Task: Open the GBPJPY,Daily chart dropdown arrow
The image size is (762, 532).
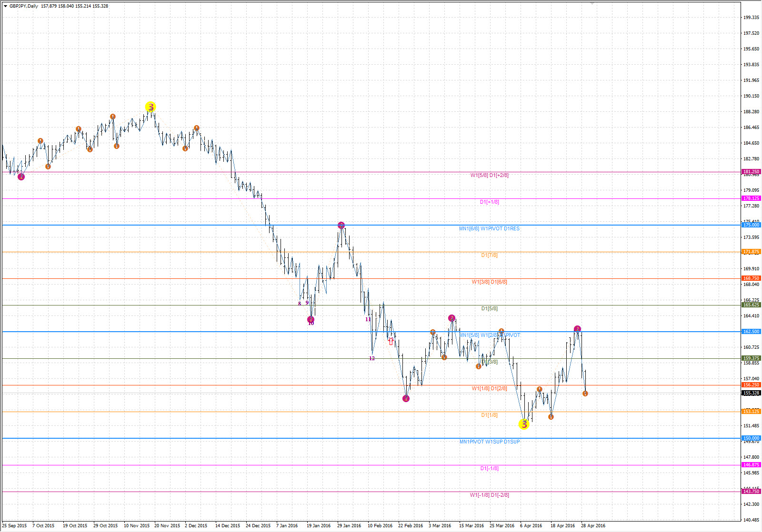Action: point(5,6)
